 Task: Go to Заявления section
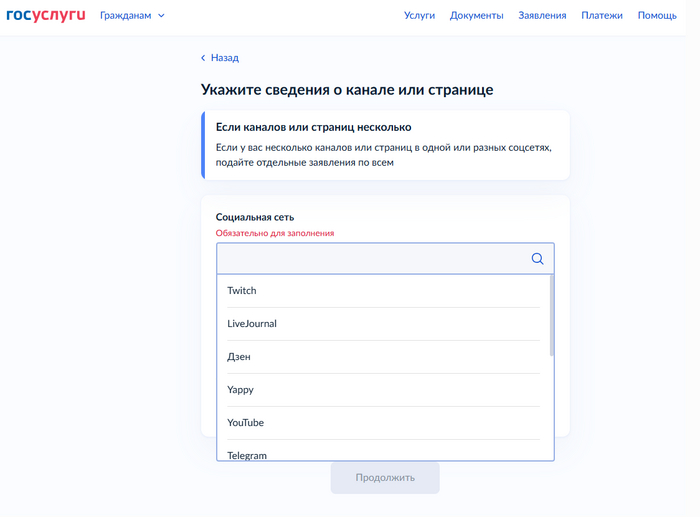(x=542, y=16)
